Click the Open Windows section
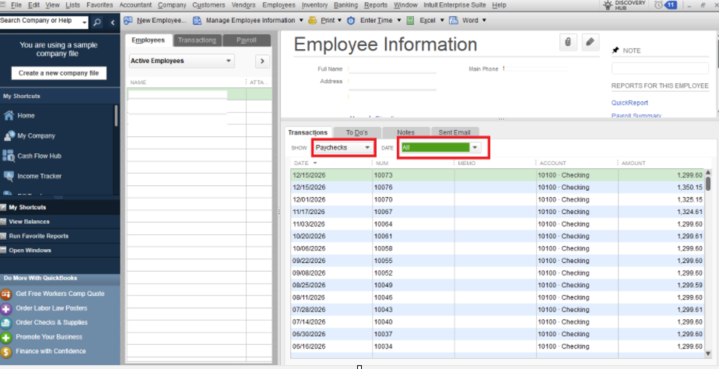This screenshot has height=369, width=719. [60, 250]
